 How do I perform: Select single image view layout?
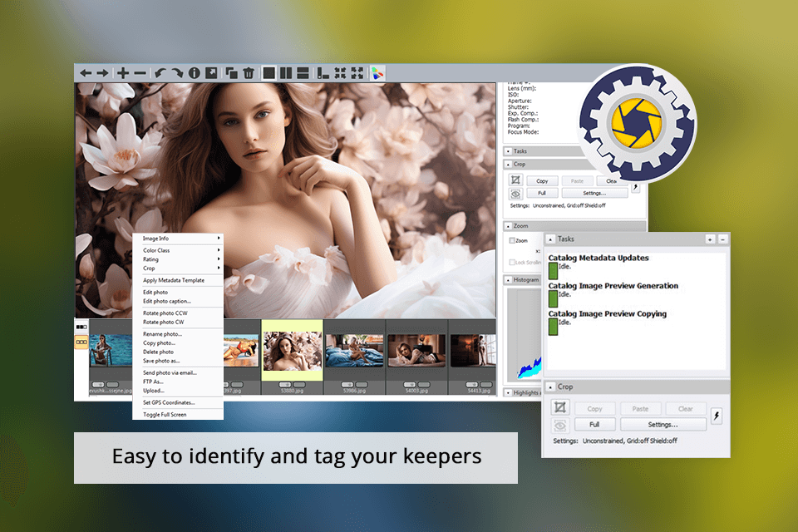coord(269,73)
